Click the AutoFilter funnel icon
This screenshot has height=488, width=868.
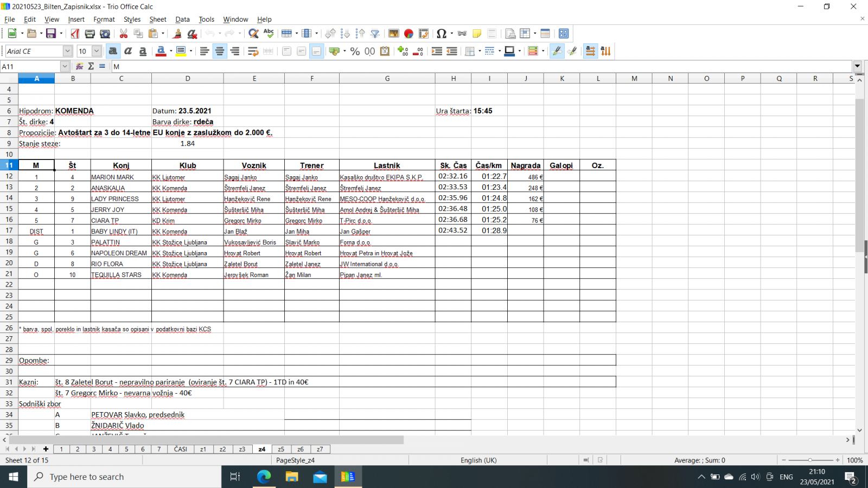click(375, 34)
